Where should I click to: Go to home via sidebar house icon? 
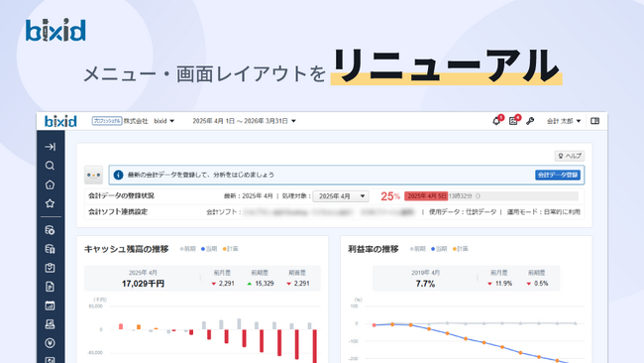[51, 184]
